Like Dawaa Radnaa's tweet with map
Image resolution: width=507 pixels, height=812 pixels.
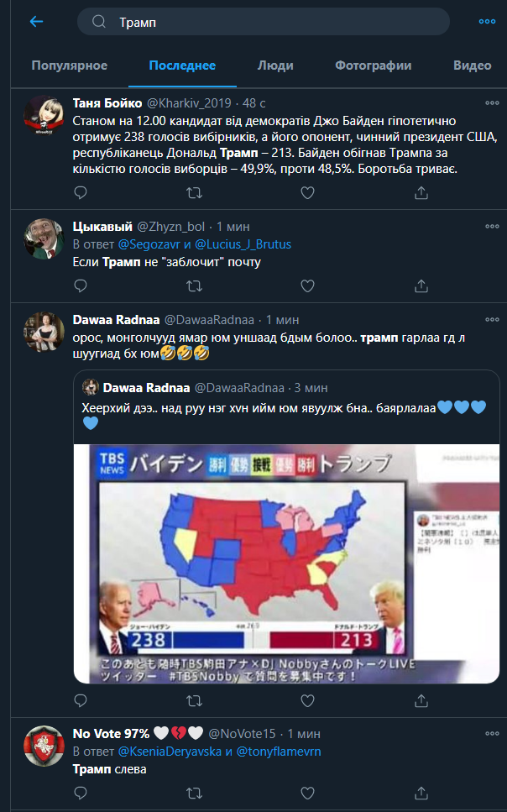click(307, 699)
